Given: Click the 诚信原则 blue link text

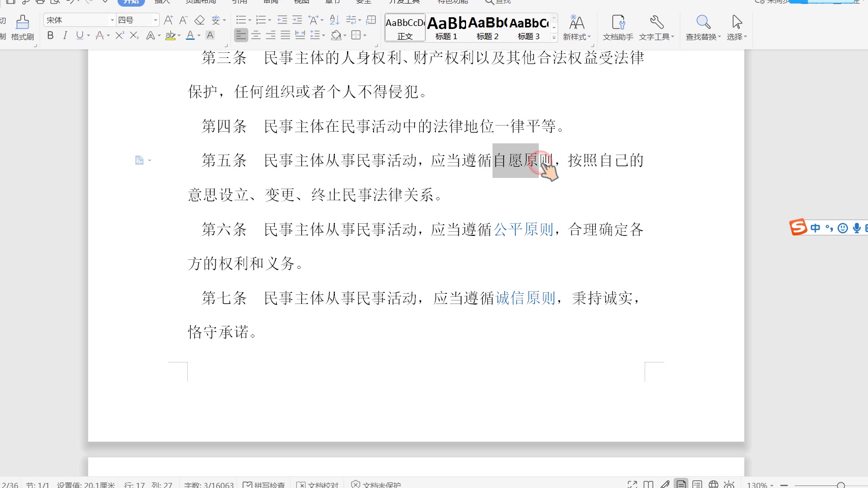Looking at the screenshot, I should click(x=526, y=298).
